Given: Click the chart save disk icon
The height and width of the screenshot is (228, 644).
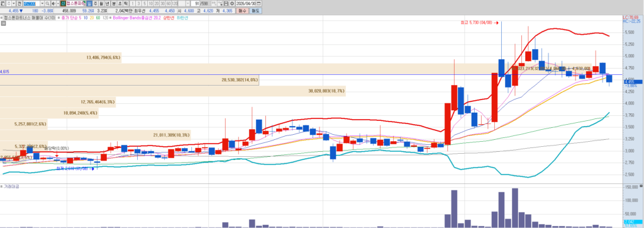Looking at the screenshot, I should point(226,3).
